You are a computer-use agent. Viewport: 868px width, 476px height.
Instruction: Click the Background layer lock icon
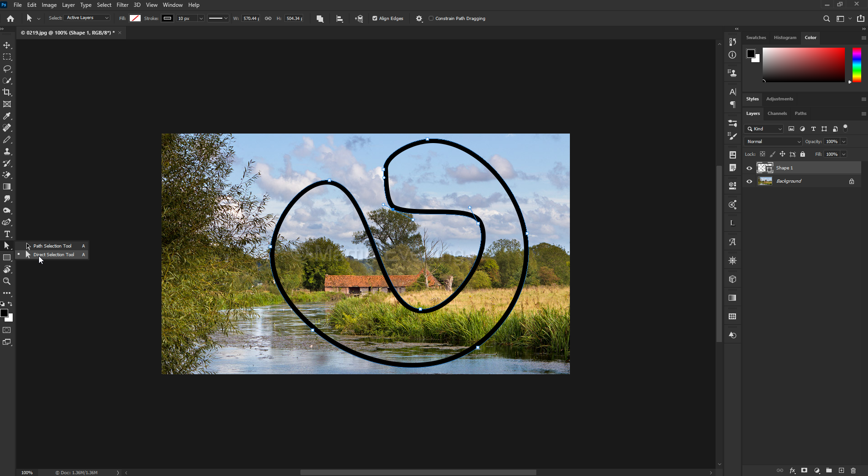coord(851,181)
